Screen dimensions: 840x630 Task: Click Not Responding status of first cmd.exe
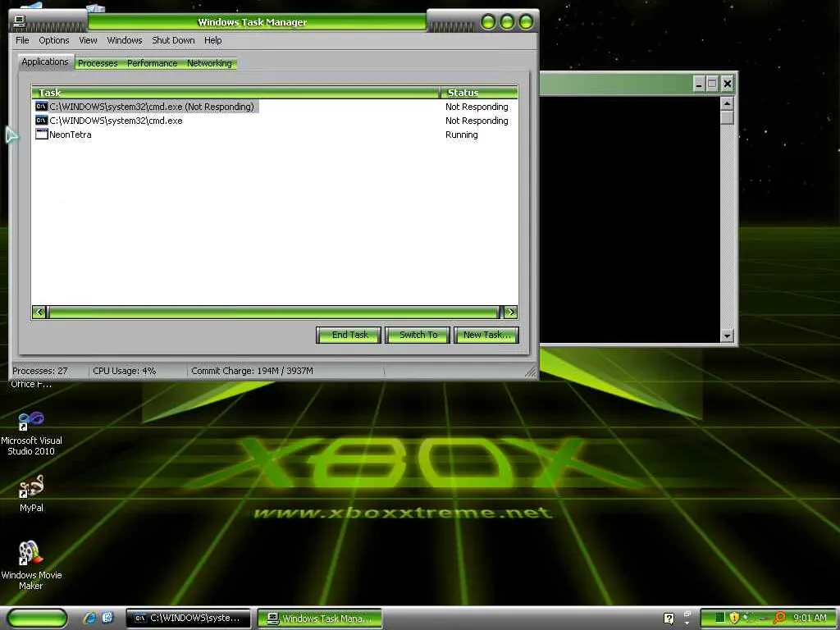(x=477, y=107)
